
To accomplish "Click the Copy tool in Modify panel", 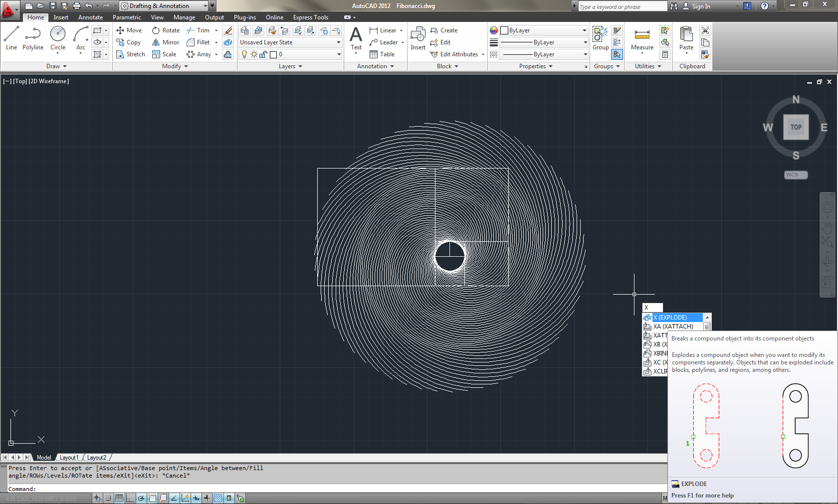I will coord(129,42).
